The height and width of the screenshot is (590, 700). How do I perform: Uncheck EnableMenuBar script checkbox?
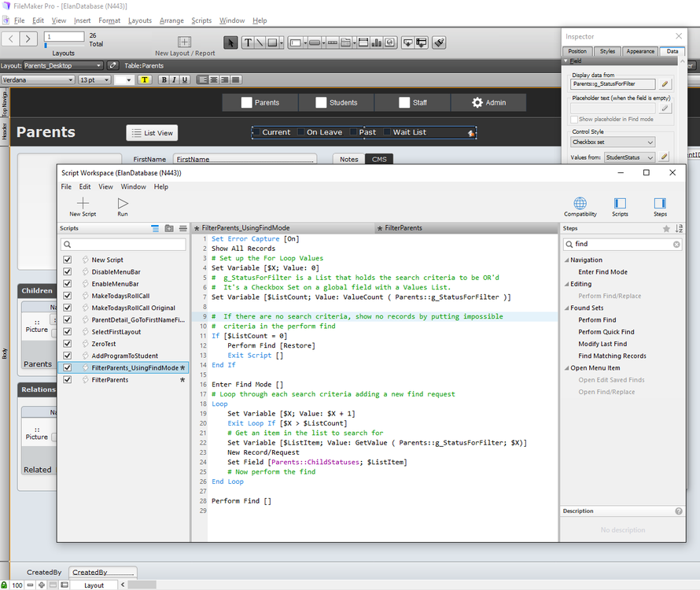pyautogui.click(x=68, y=284)
